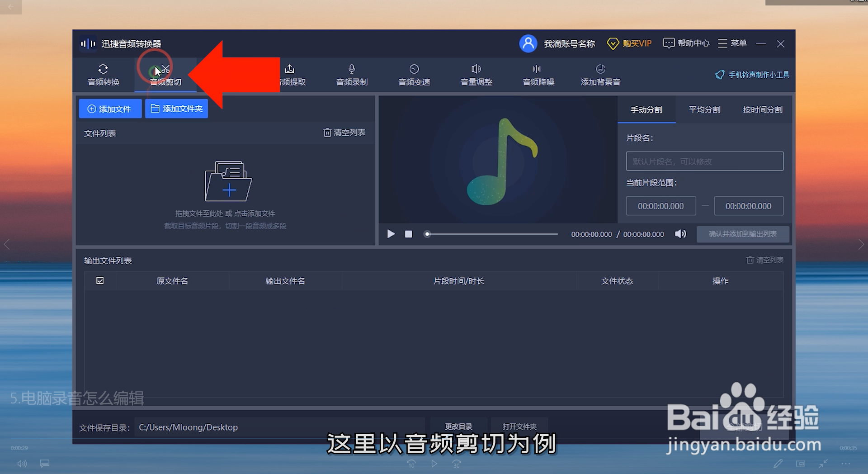Click the segment end time field
The width and height of the screenshot is (868, 474).
pos(749,206)
